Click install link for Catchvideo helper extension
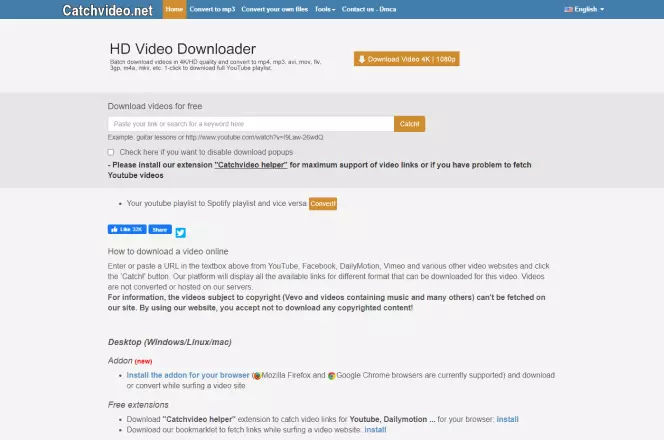Screen dimensions: 664x440 click(x=507, y=419)
